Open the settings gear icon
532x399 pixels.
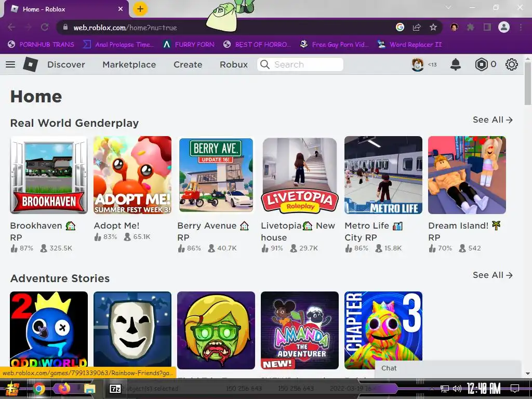[511, 64]
